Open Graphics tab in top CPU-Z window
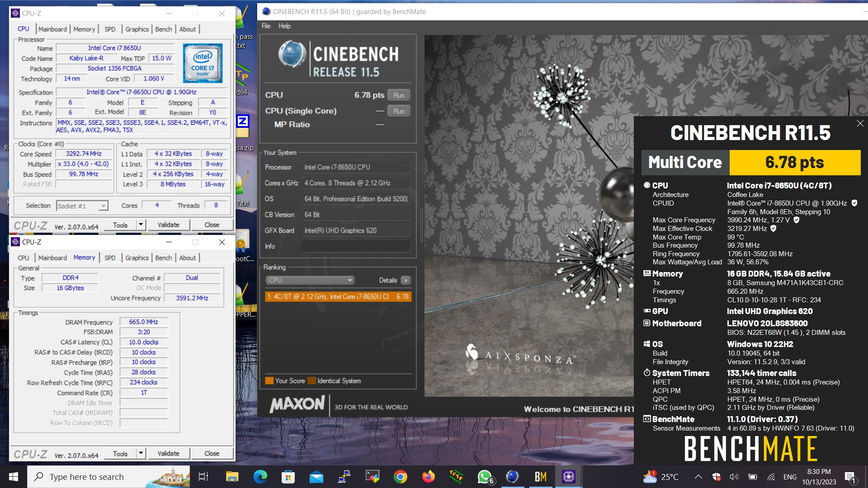Image resolution: width=868 pixels, height=488 pixels. [x=137, y=29]
